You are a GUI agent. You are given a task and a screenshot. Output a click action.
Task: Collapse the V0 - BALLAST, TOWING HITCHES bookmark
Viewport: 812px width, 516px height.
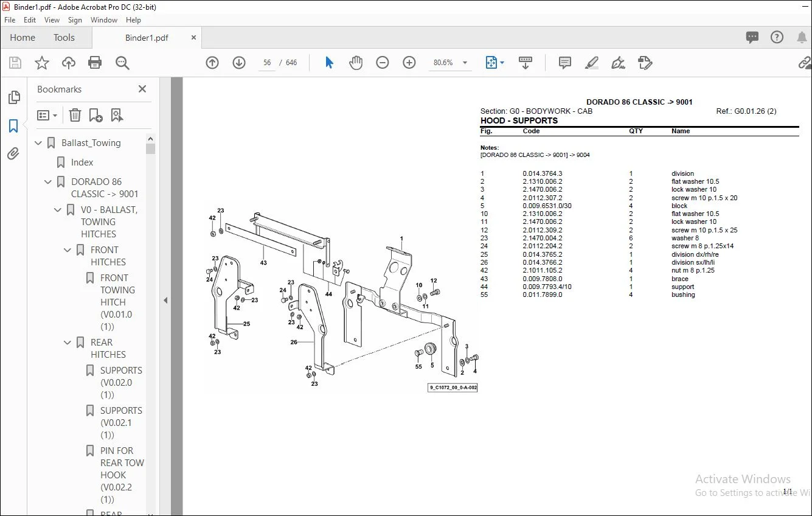click(x=58, y=210)
